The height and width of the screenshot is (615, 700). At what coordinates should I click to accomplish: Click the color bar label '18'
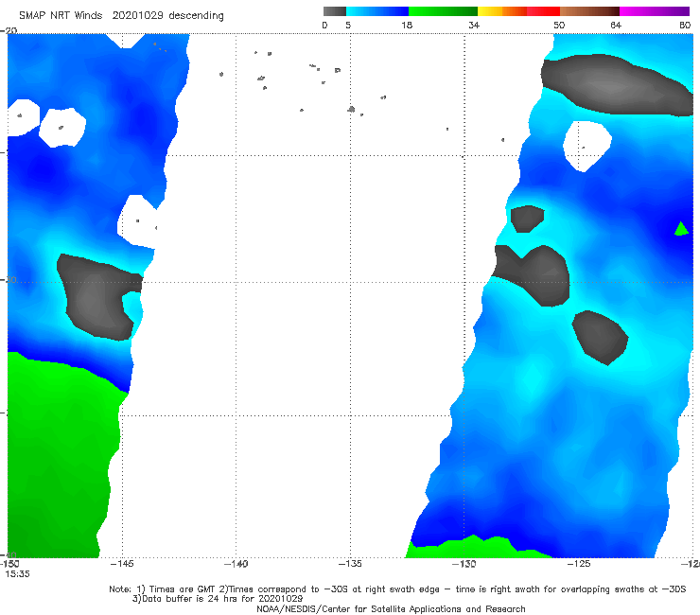pos(407,26)
